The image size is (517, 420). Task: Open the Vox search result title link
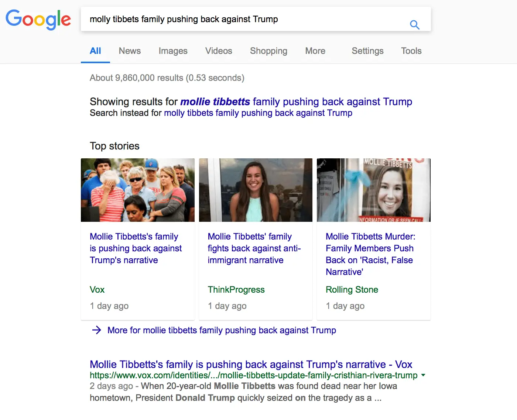click(251, 364)
